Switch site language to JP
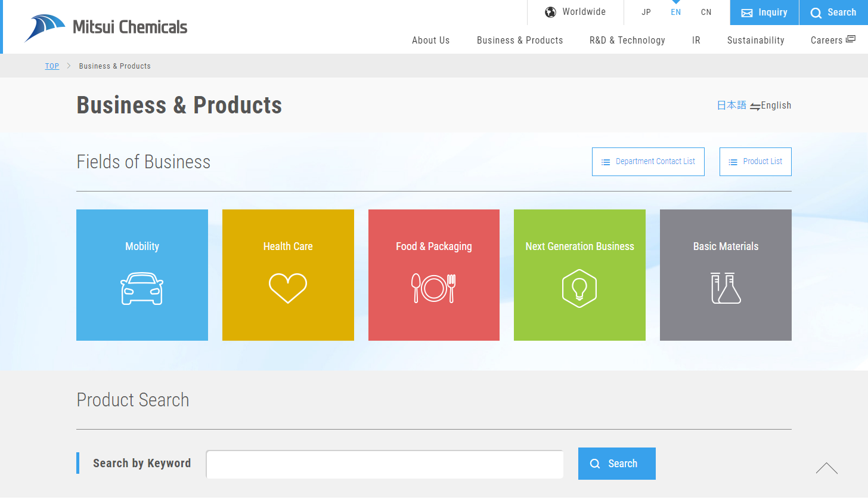The width and height of the screenshot is (868, 503). click(x=646, y=12)
